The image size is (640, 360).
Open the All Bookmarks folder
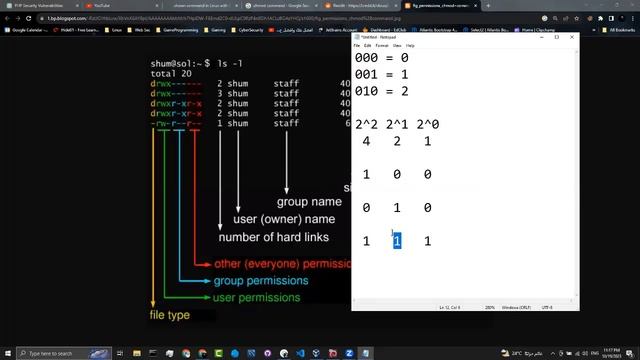click(x=618, y=30)
